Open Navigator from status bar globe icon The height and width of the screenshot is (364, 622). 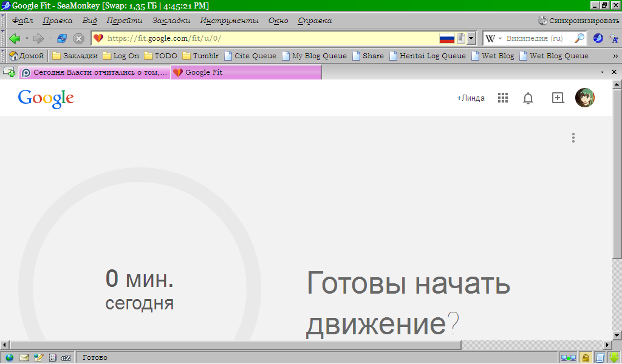(x=9, y=358)
